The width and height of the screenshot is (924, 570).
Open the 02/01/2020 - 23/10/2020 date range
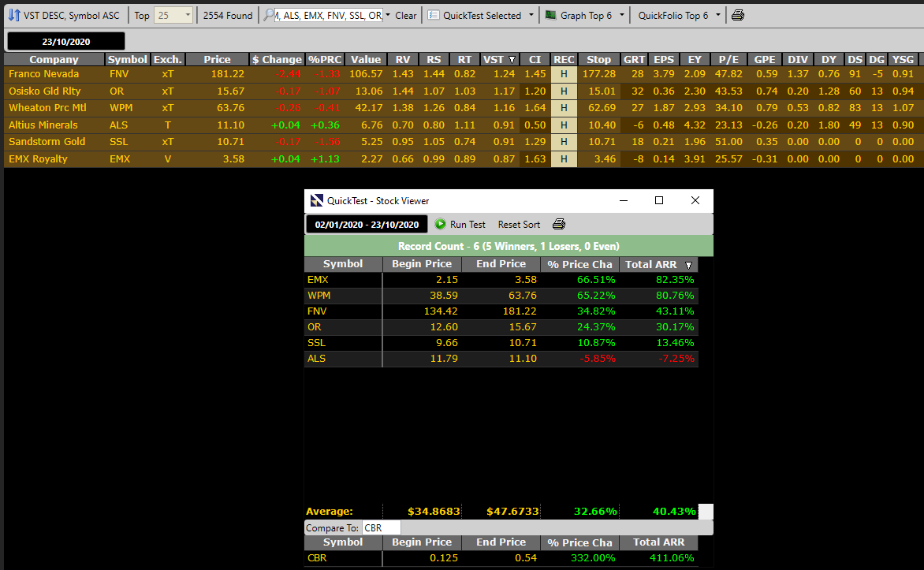(x=367, y=225)
